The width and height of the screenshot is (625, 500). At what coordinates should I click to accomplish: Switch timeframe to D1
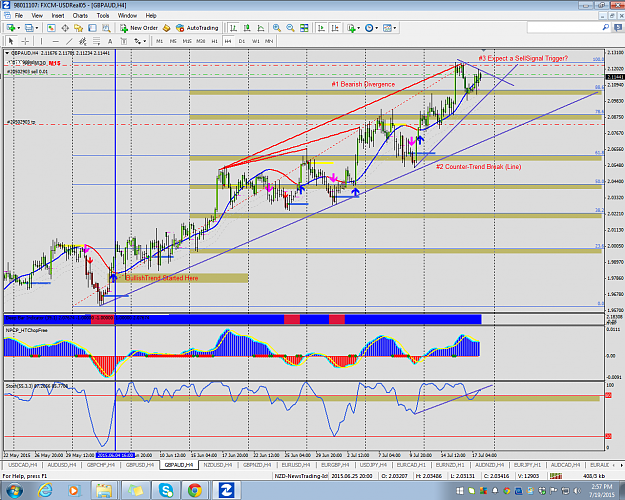click(242, 41)
